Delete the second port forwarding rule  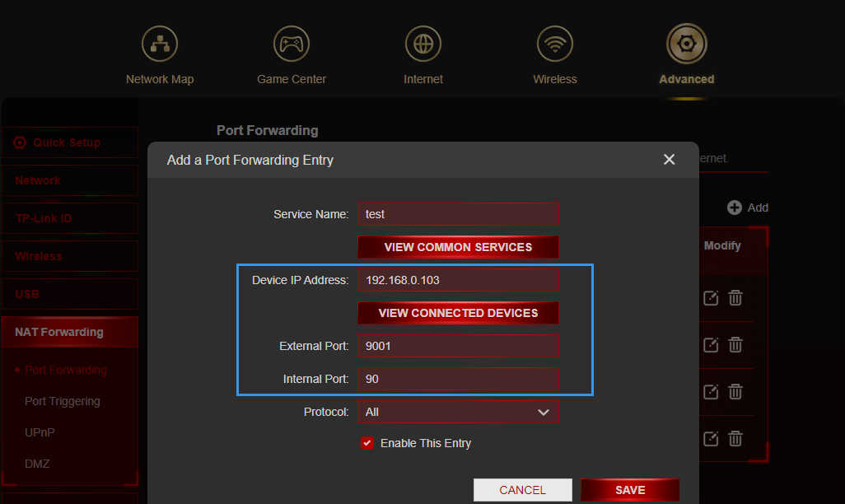pos(735,344)
